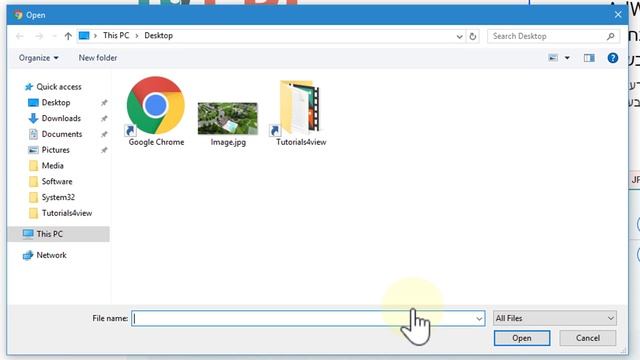Expand the File name history dropdown
This screenshot has height=360, width=640.
pos(479,318)
